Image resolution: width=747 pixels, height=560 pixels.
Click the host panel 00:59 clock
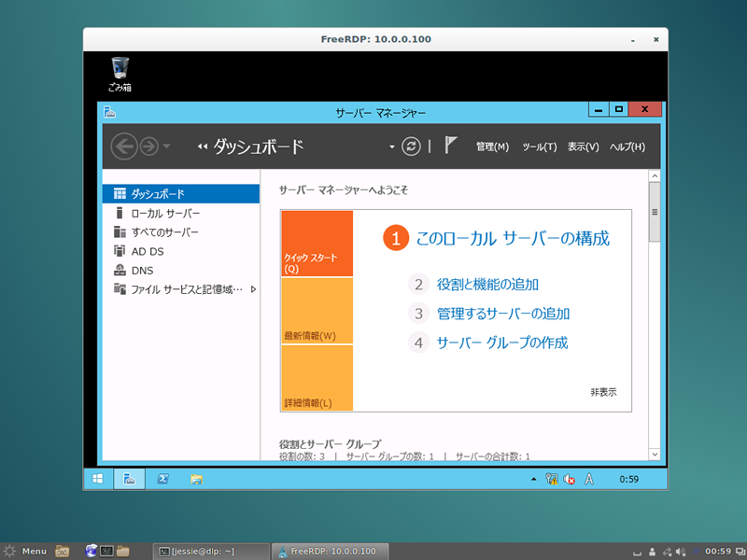coord(718,552)
